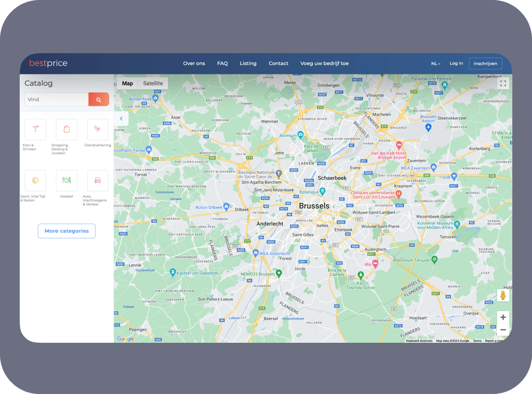Viewport: 532px width, 394px height.
Task: Click the Vind search input field
Action: click(x=57, y=99)
